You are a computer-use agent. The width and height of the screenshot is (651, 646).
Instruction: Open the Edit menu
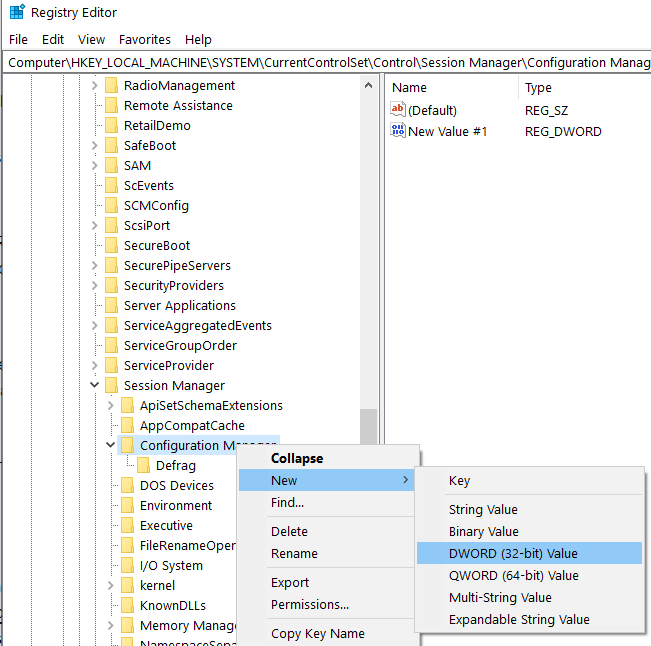pos(53,39)
